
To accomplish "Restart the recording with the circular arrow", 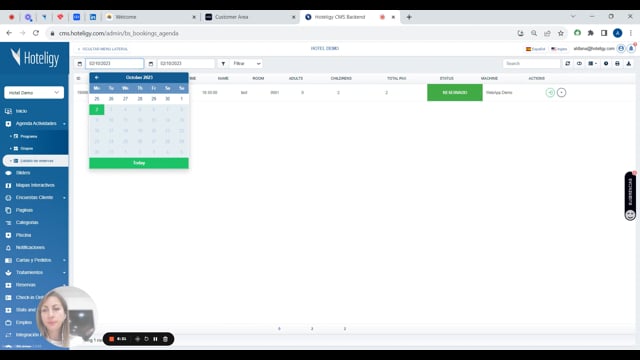I will [146, 339].
